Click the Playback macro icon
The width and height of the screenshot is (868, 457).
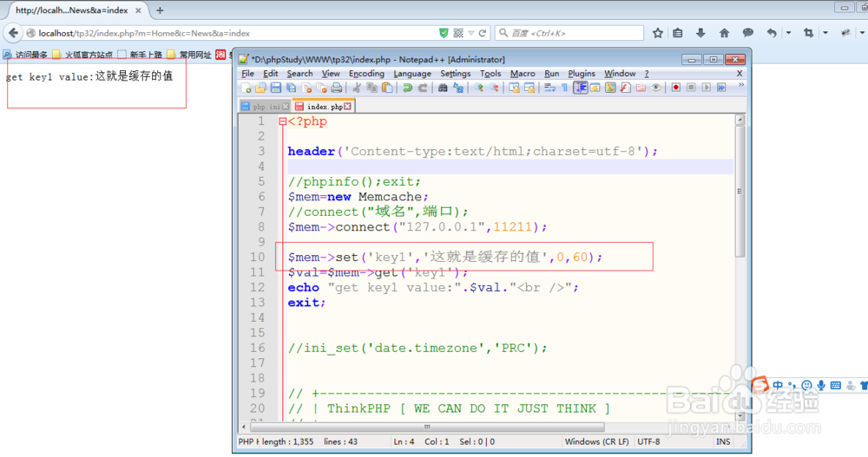[707, 88]
